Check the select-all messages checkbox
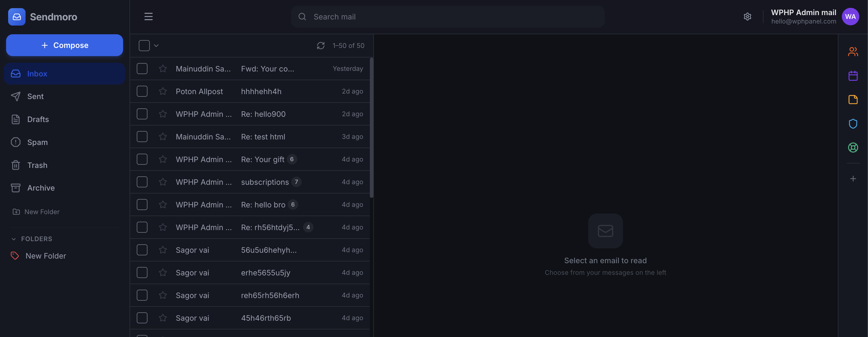 tap(144, 45)
